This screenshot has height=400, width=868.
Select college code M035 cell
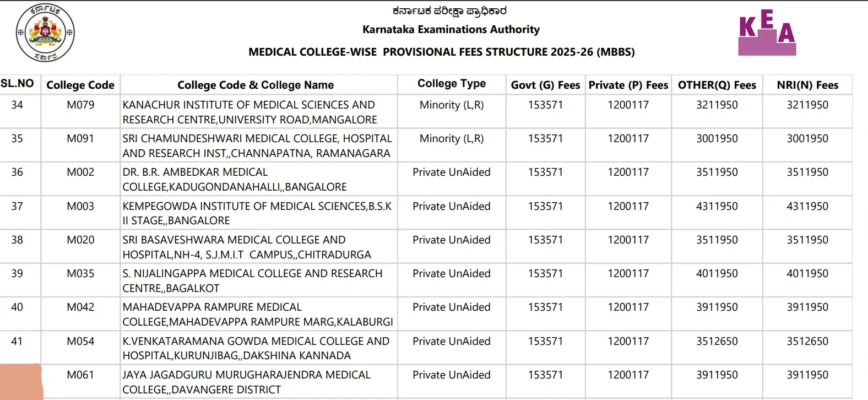click(x=80, y=273)
